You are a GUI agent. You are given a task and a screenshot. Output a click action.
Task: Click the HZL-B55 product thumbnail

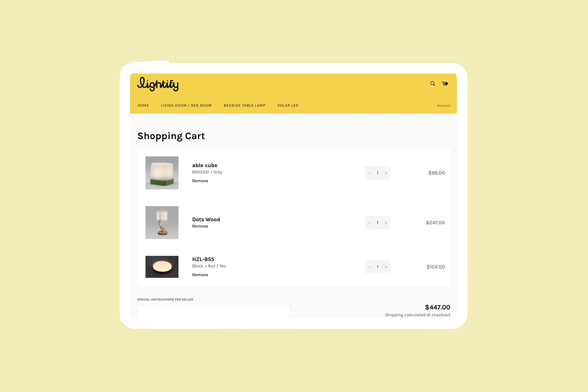[162, 266]
